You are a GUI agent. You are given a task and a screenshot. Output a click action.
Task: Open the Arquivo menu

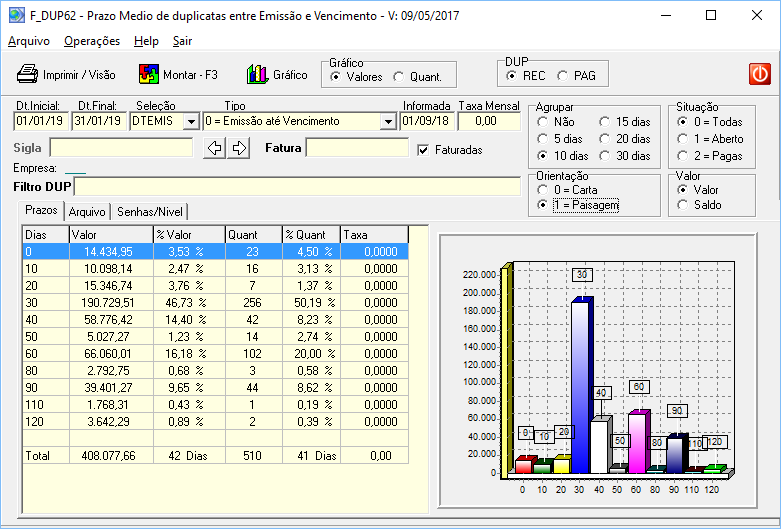pos(29,41)
